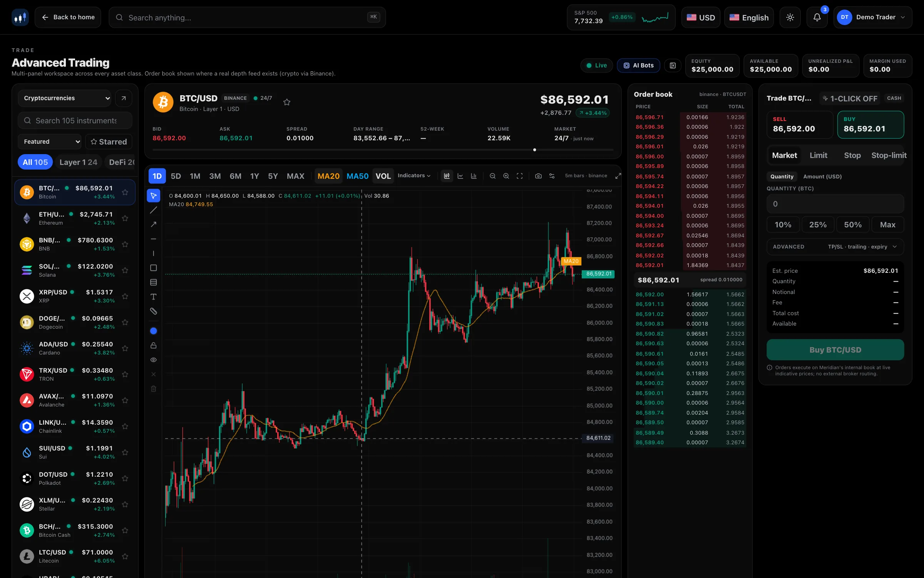The width and height of the screenshot is (924, 578).
Task: Toggle the MA20 indicator
Action: click(x=328, y=176)
